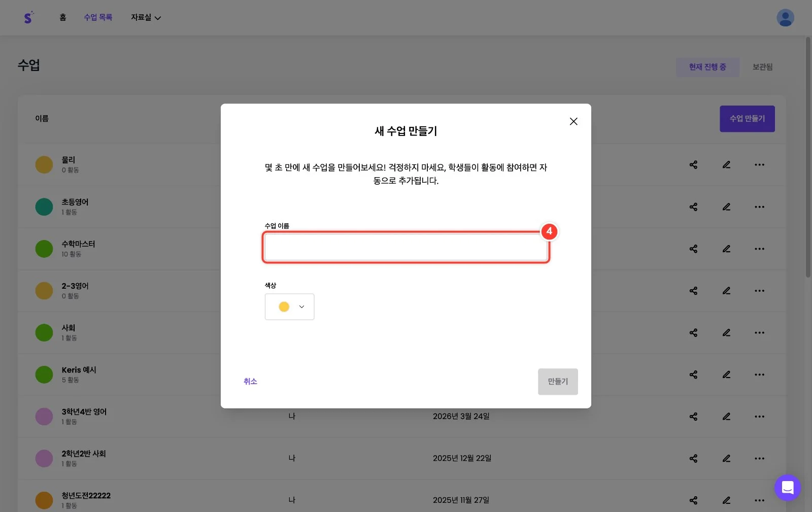Screen dimensions: 812x512
Task: Open more options for 청년도전22222
Action: [759, 500]
